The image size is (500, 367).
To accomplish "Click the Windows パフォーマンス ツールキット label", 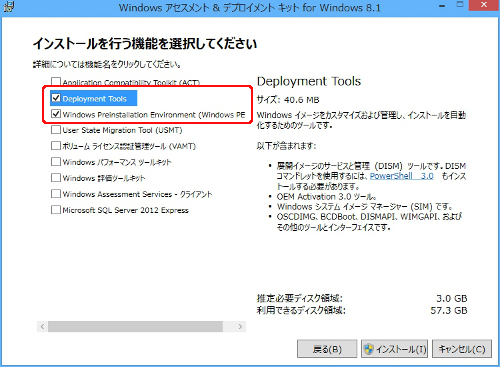I will point(117,162).
